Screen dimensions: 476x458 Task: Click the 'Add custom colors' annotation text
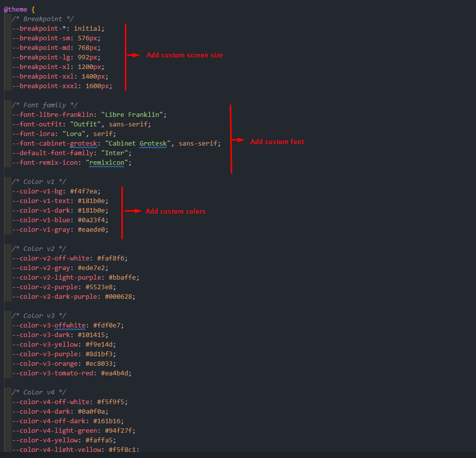coord(175,211)
